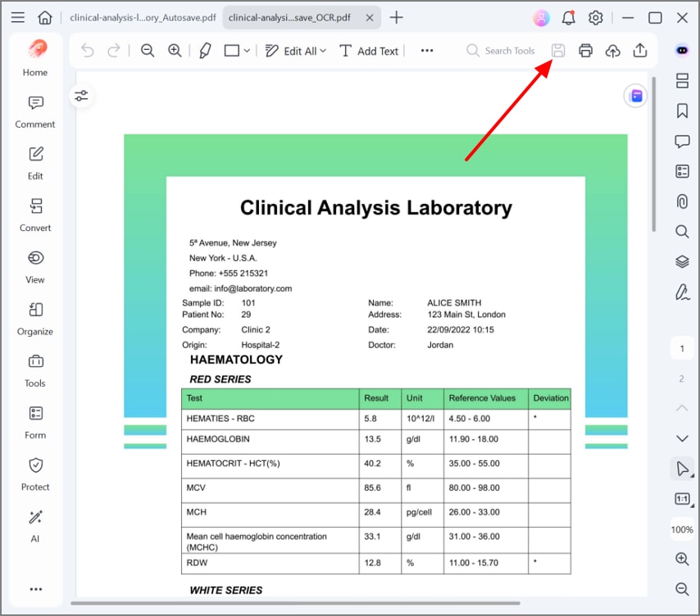Choose the select cursor tool
Screen dimensions: 700x616
682,469
